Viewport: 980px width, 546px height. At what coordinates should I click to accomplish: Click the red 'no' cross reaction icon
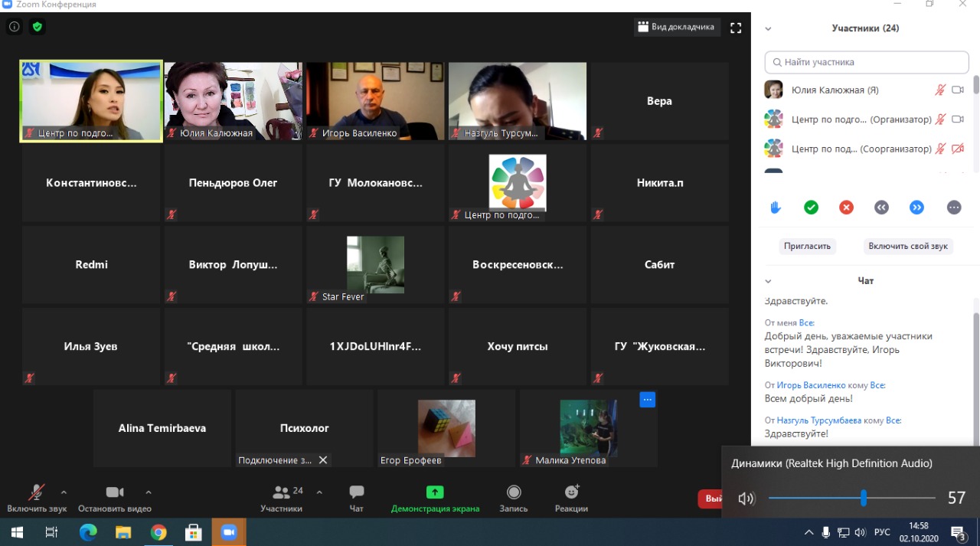pyautogui.click(x=846, y=208)
